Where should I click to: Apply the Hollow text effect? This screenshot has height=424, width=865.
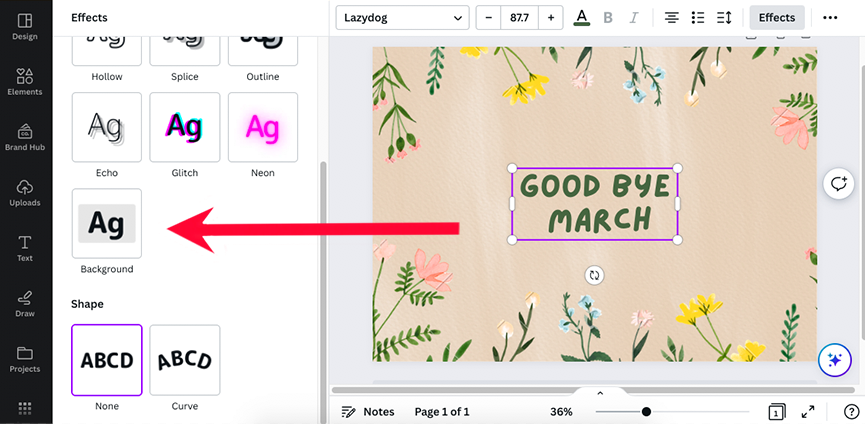[106, 50]
